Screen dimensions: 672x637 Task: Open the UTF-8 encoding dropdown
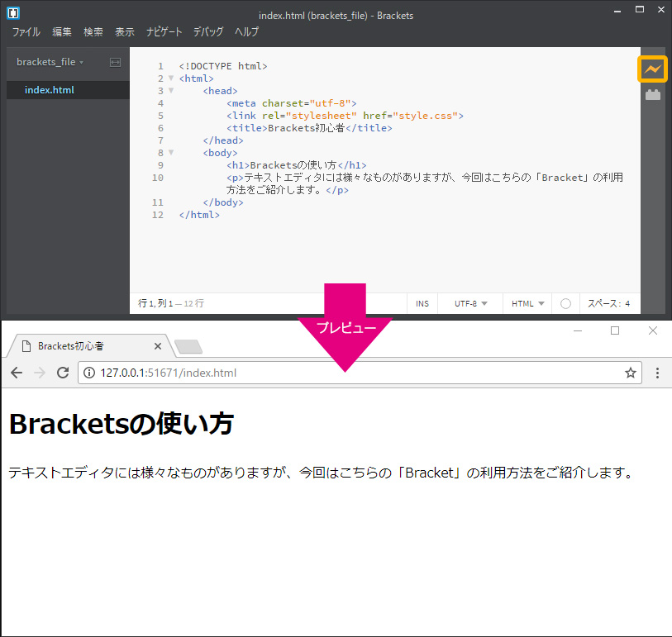point(469,303)
